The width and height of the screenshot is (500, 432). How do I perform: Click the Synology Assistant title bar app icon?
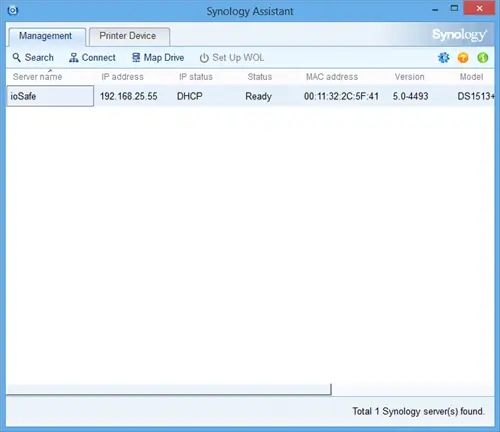point(13,11)
